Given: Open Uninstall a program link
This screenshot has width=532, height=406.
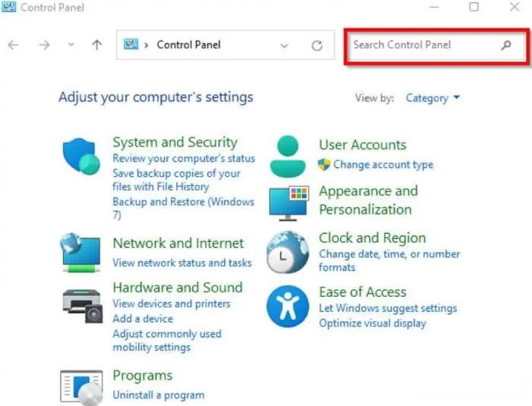Looking at the screenshot, I should (159, 395).
